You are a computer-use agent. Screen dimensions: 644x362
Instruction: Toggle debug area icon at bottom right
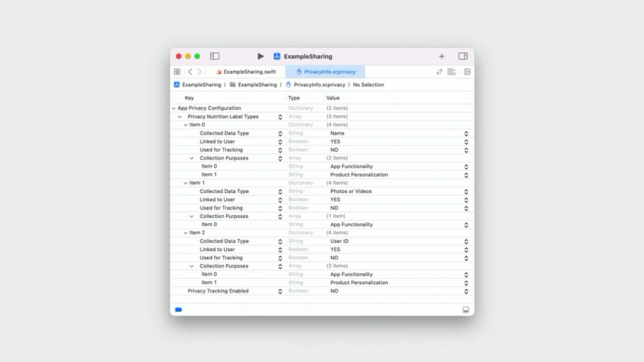point(466,310)
